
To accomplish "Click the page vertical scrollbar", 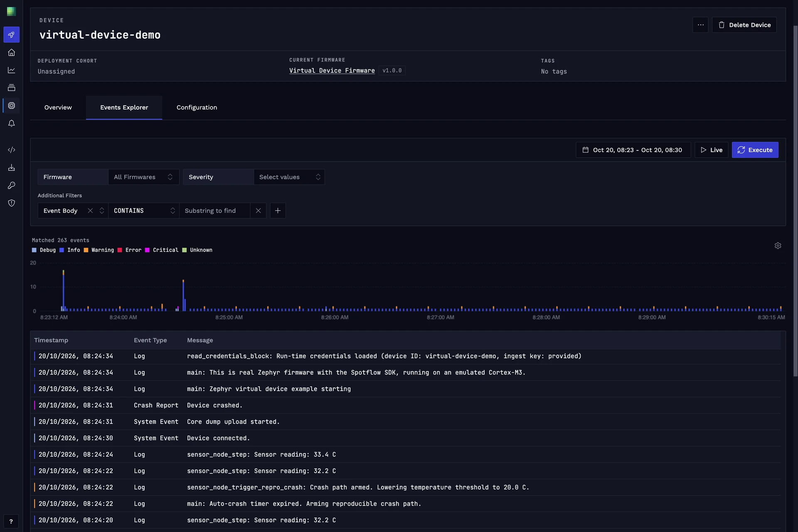I will pyautogui.click(x=795, y=201).
